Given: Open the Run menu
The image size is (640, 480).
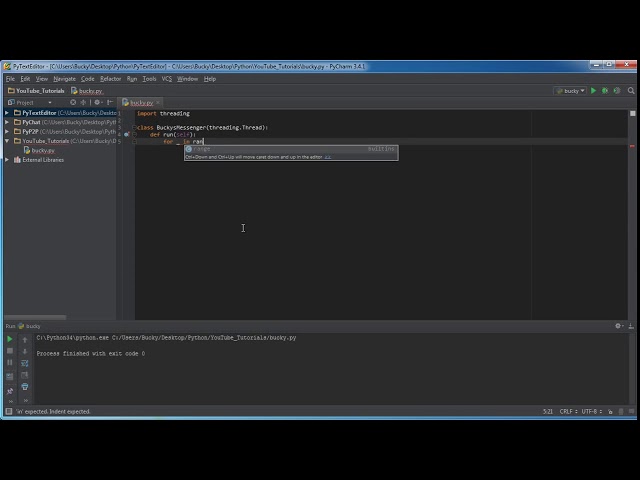Looking at the screenshot, I should [132, 79].
